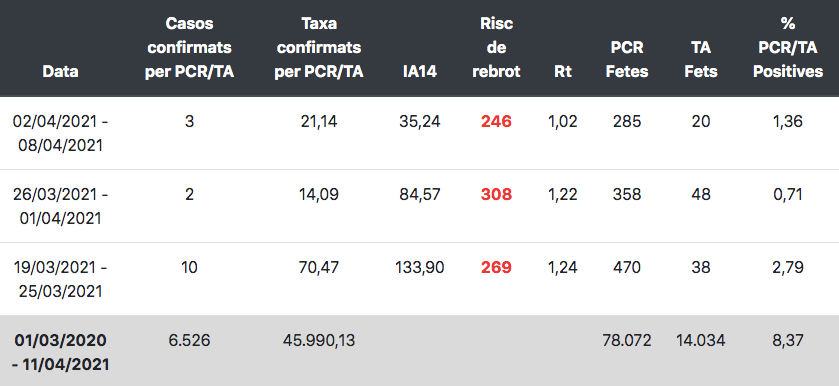Click the red risk value 269
The width and height of the screenshot is (839, 386).
tap(497, 267)
